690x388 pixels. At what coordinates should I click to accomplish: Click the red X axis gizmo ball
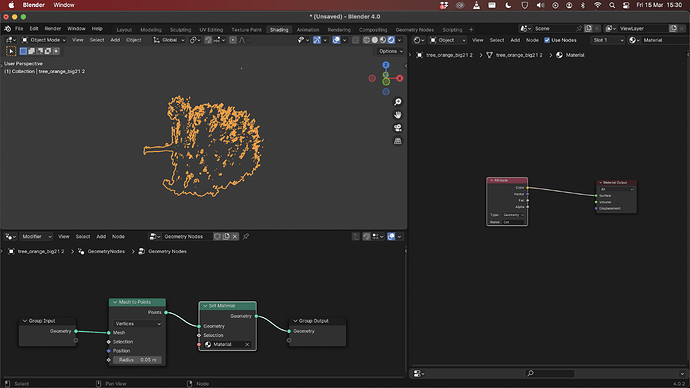(400, 78)
